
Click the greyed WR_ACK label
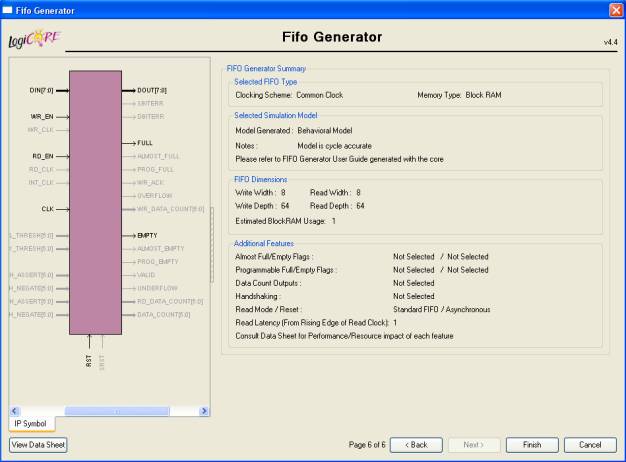click(x=151, y=182)
